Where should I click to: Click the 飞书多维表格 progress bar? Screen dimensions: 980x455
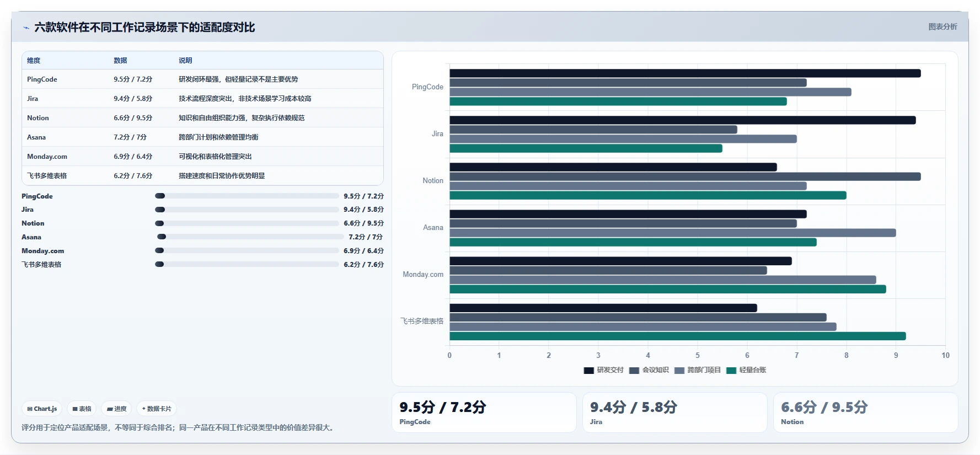pyautogui.click(x=247, y=264)
